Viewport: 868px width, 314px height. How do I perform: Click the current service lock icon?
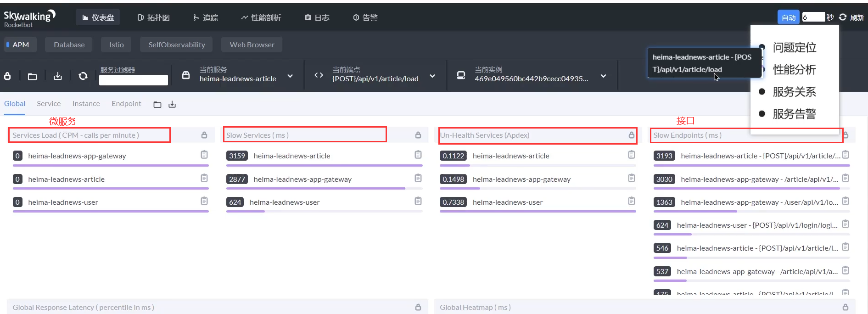tap(186, 75)
